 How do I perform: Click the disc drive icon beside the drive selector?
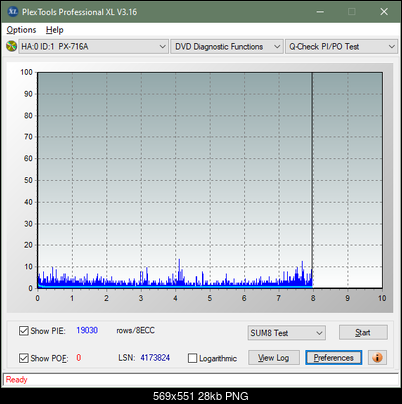click(x=11, y=46)
